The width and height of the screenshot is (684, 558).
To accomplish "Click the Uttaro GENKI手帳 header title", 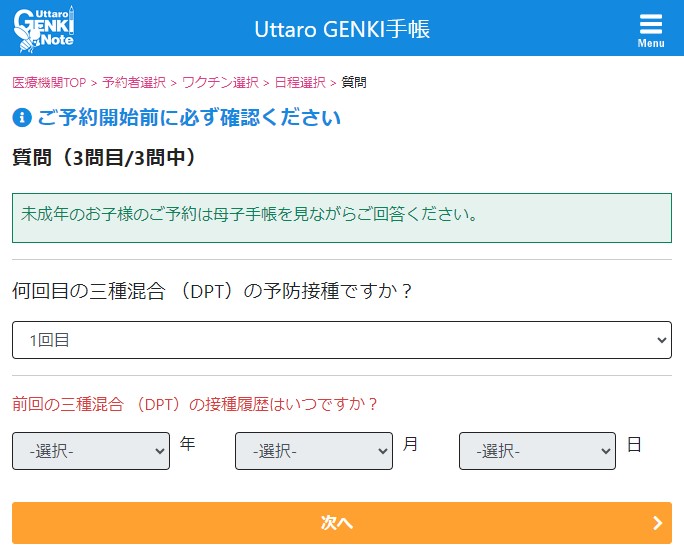I will (x=342, y=29).
